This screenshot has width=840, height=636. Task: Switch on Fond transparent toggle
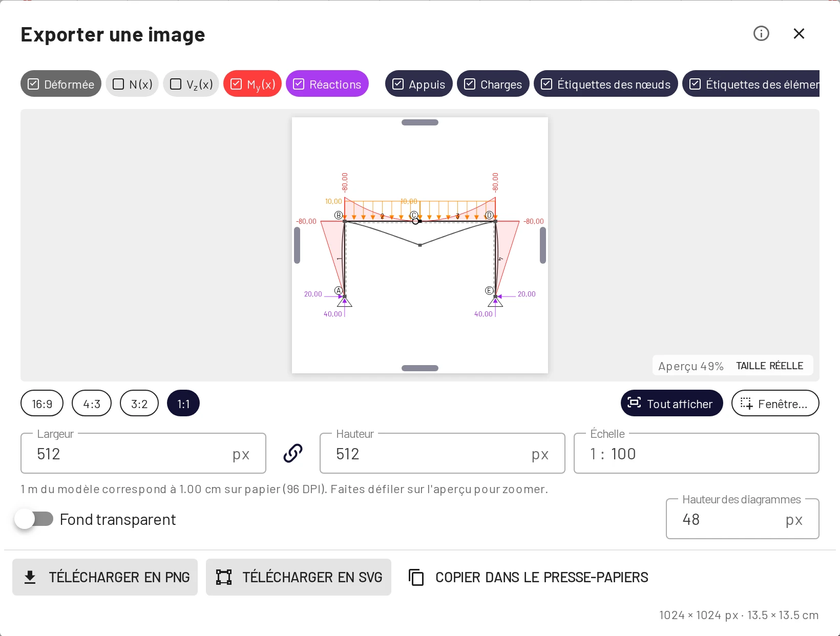click(x=34, y=519)
